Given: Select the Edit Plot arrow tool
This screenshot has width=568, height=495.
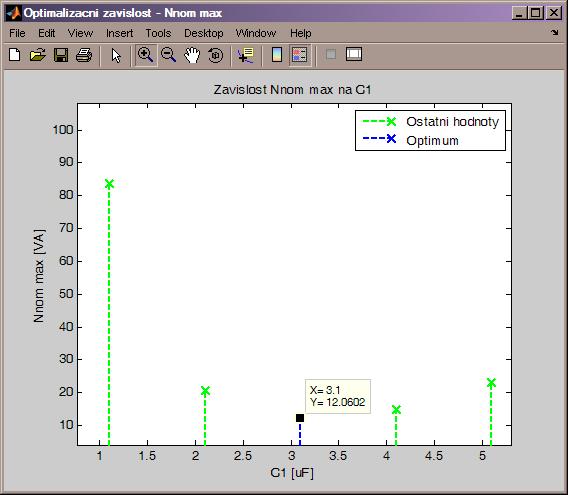Looking at the screenshot, I should (x=116, y=55).
